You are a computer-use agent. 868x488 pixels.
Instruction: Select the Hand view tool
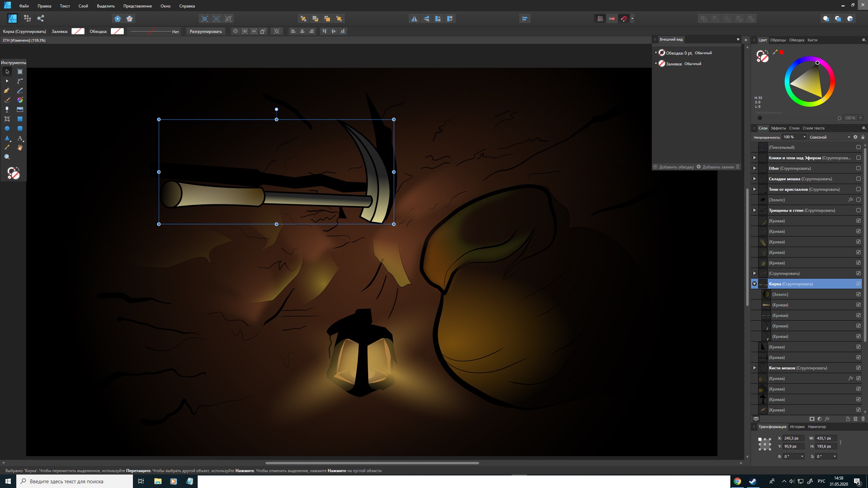click(x=20, y=147)
